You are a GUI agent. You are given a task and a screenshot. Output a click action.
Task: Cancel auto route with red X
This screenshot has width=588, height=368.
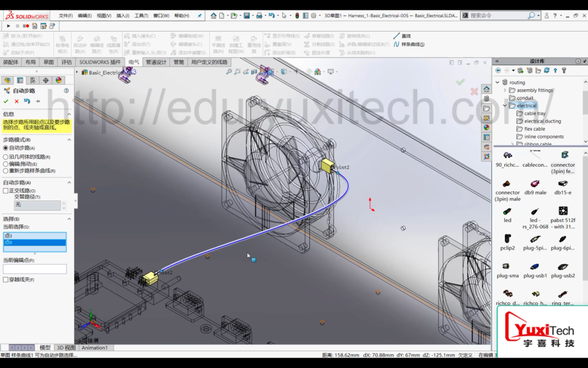point(16,101)
